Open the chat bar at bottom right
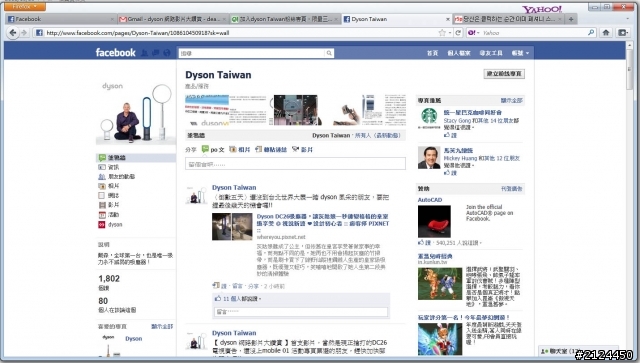 [x=578, y=351]
